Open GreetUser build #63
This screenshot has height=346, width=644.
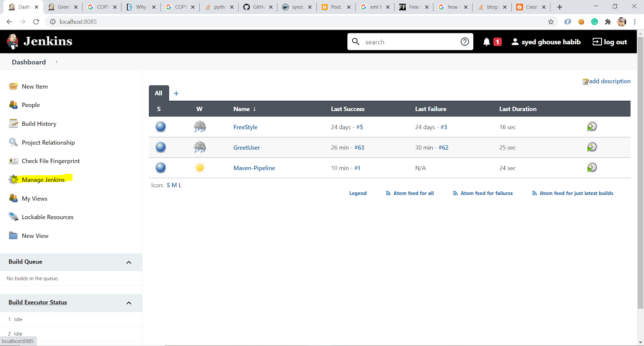point(359,147)
